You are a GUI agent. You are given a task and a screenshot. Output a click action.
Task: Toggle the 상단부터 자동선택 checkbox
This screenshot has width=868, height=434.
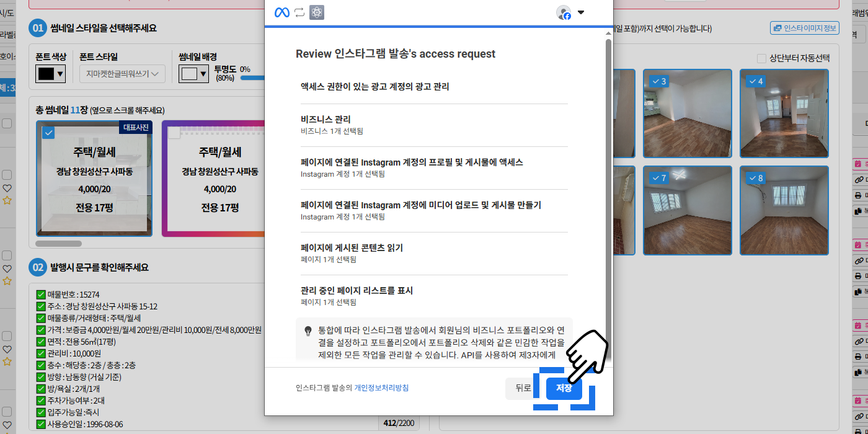pos(761,58)
